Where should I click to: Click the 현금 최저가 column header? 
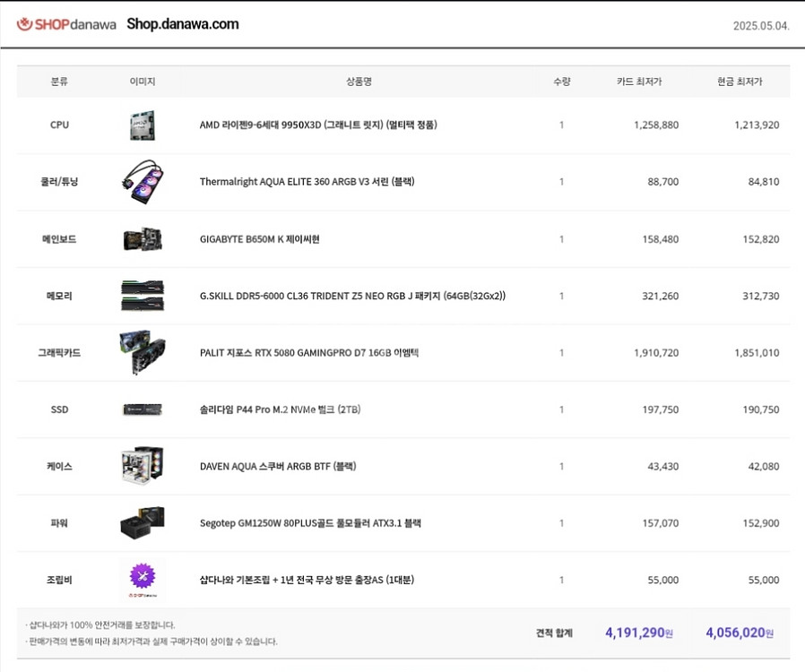point(740,82)
